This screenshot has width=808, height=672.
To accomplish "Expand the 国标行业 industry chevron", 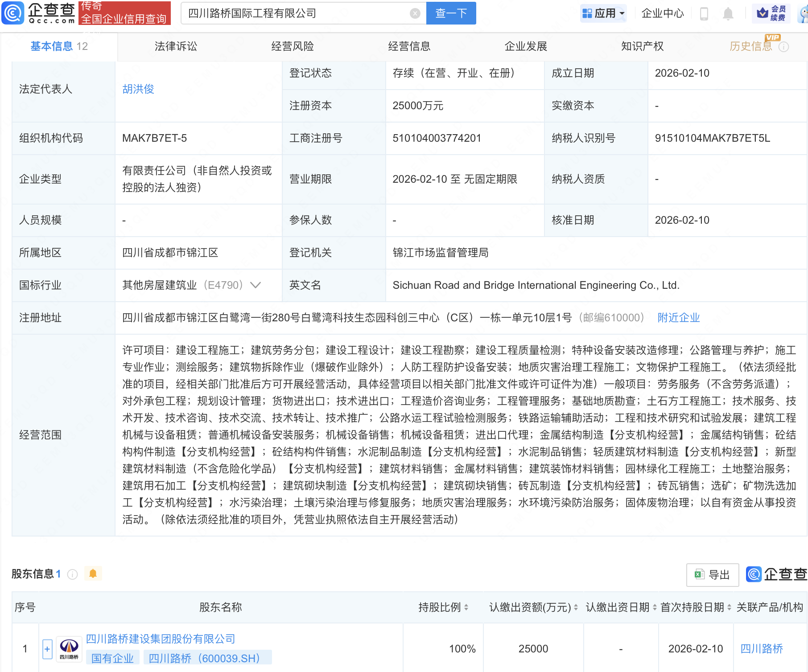I will 256,285.
